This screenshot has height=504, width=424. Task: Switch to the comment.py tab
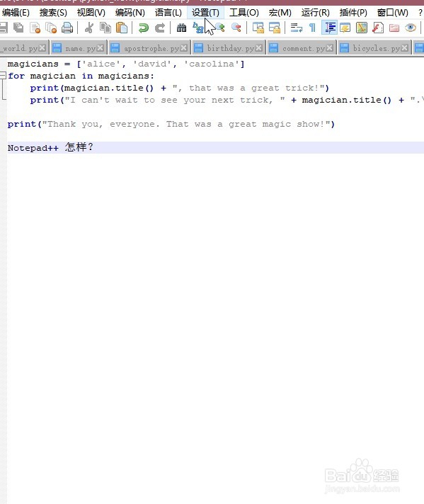pos(302,48)
